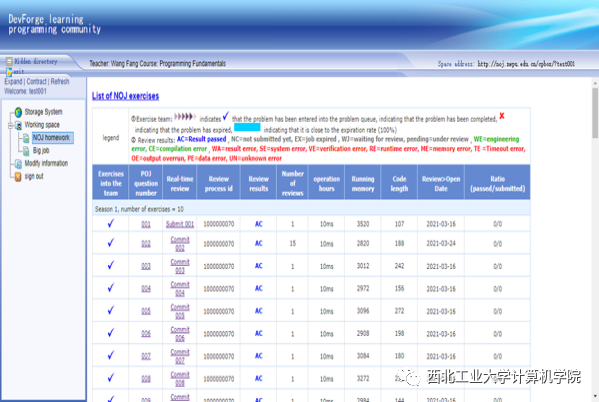Click the purple arrows legend icon
Screen dimensions: 599x402
click(x=185, y=117)
